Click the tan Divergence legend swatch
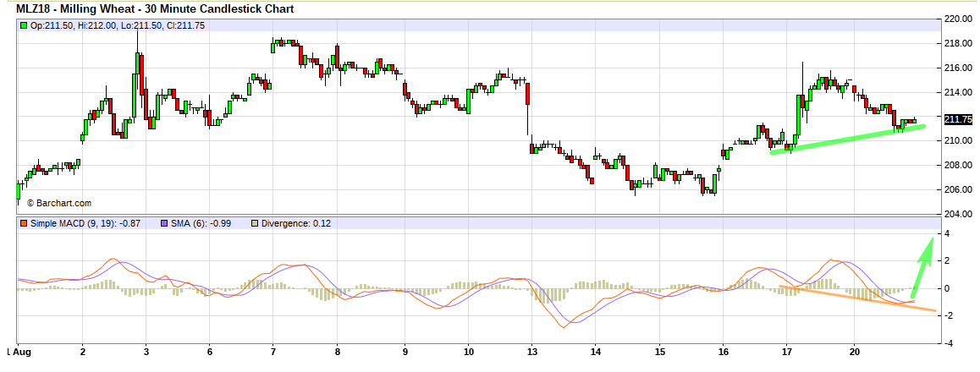This screenshot has height=372, width=980. [257, 223]
